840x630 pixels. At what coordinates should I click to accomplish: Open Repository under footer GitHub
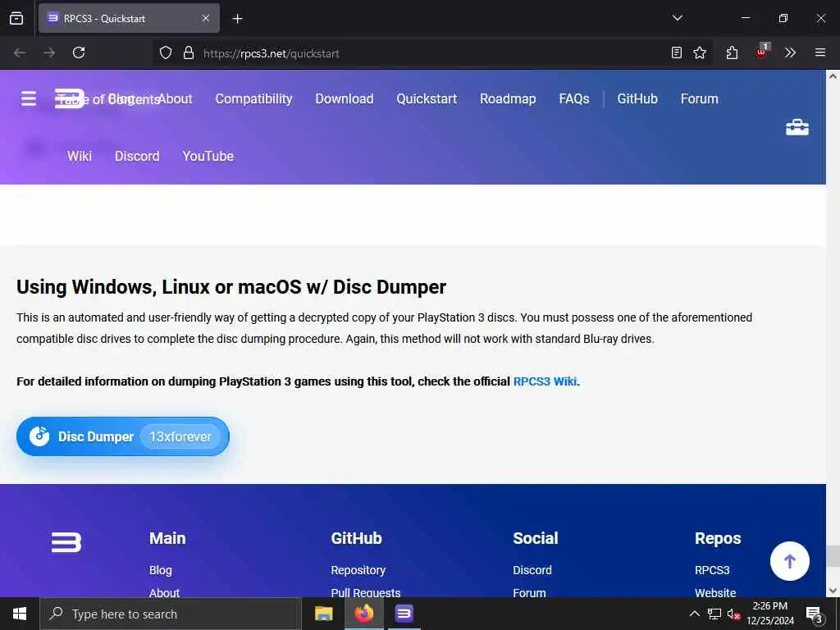[x=358, y=570]
